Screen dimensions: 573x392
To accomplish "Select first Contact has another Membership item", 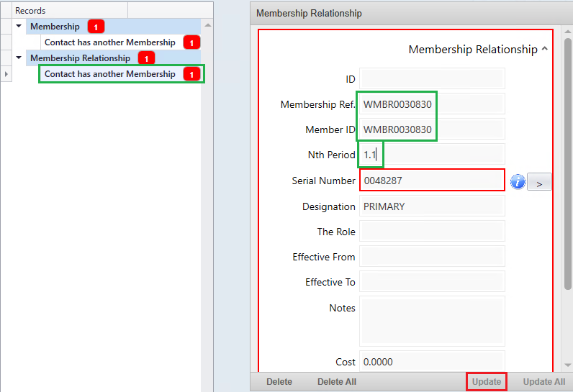I will (110, 42).
